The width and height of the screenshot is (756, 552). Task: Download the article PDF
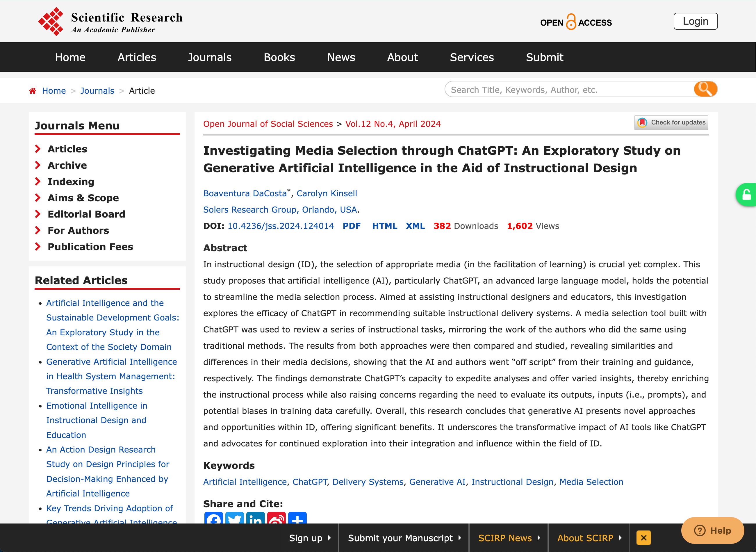(x=352, y=226)
